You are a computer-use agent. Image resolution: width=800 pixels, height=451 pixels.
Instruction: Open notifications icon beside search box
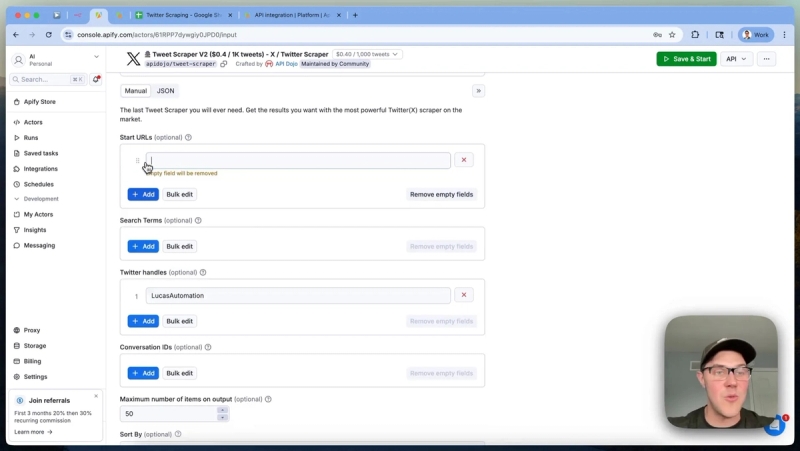pyautogui.click(x=96, y=79)
